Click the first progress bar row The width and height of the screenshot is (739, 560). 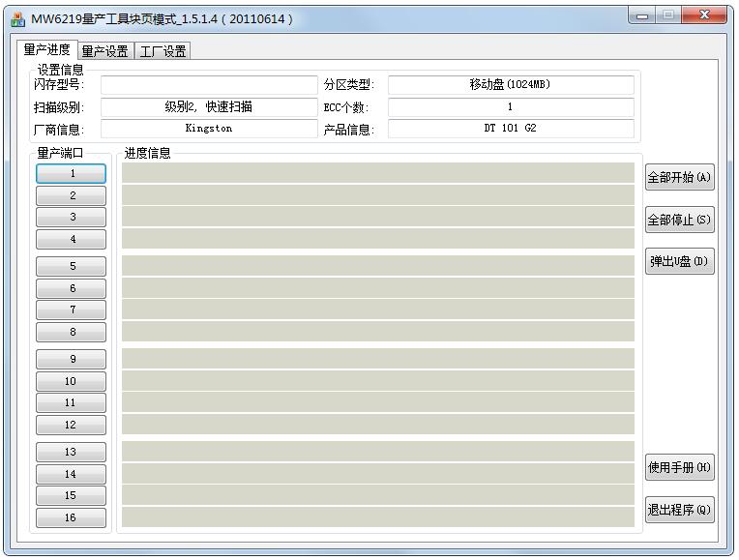click(x=377, y=173)
